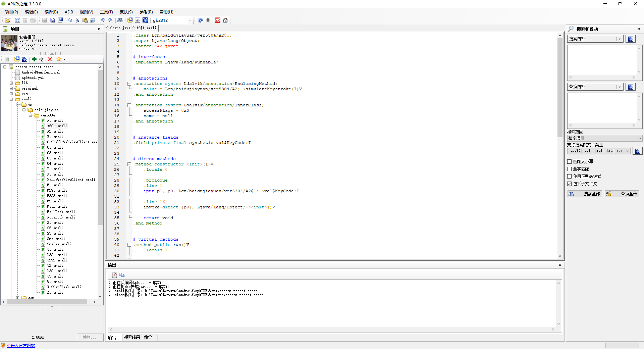
Task: Click the green plus add icon in project panel
Action: (34, 59)
